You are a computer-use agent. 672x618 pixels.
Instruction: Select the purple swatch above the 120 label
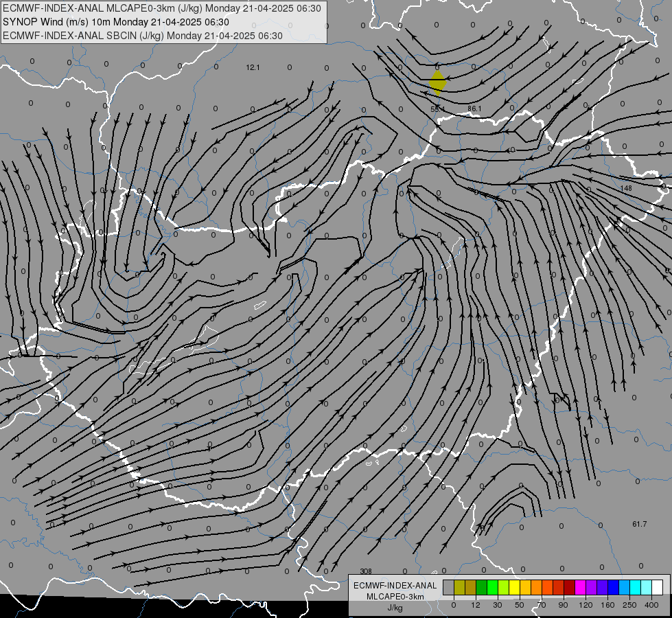point(592,588)
